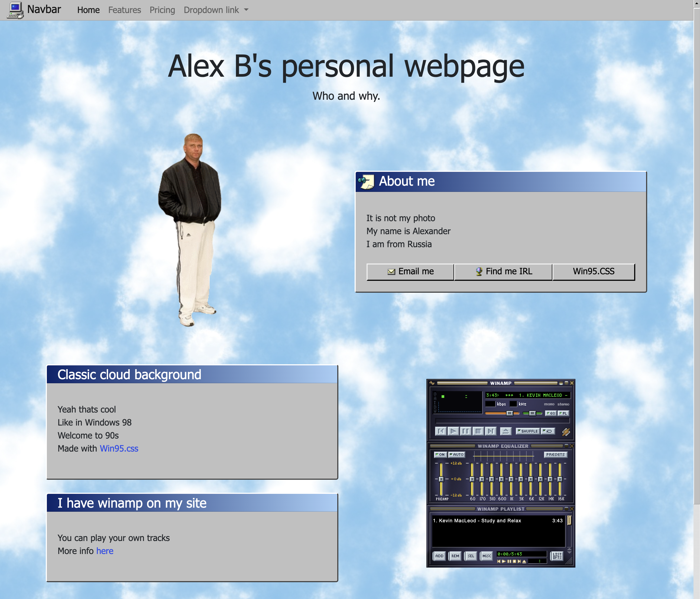Image resolution: width=700 pixels, height=599 pixels.
Task: Go to Home in the navbar
Action: (88, 10)
